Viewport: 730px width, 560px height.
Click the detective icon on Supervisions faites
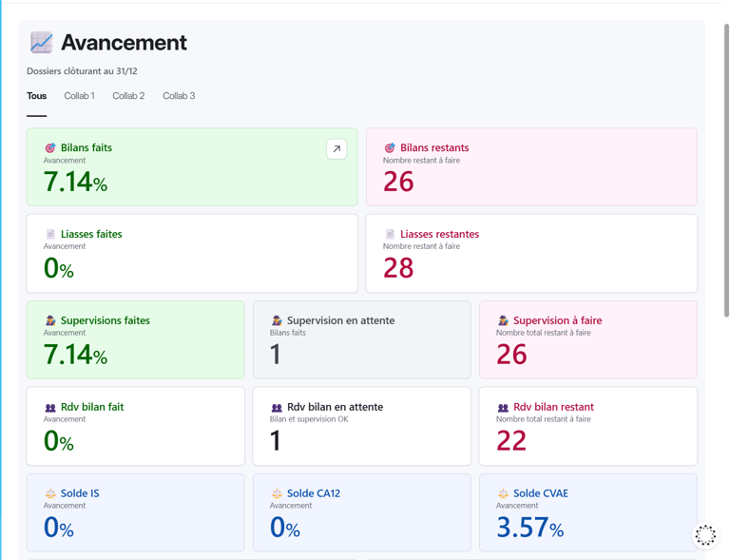click(50, 321)
